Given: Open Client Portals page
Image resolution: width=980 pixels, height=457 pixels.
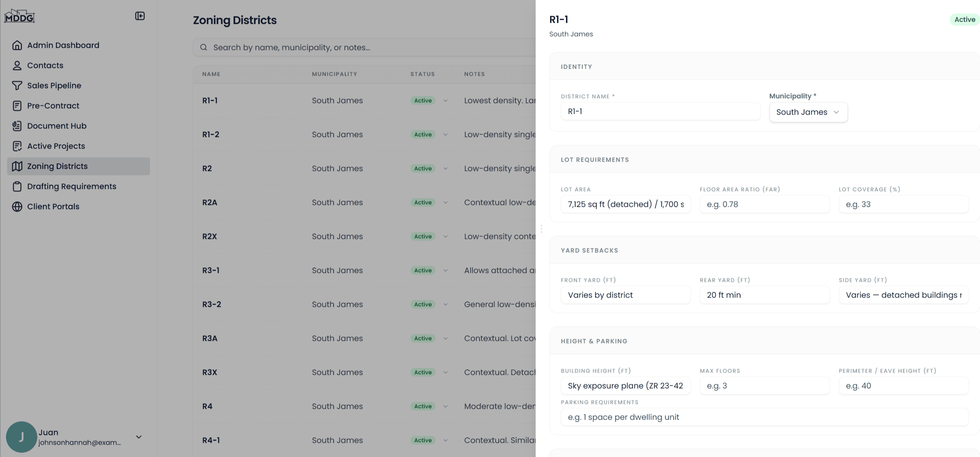Looking at the screenshot, I should click(78, 206).
